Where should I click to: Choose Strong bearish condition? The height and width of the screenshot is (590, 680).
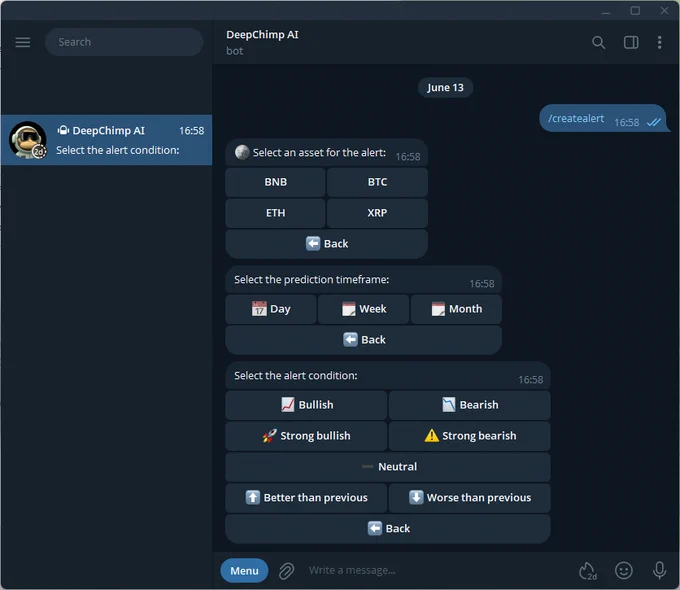[x=470, y=436]
